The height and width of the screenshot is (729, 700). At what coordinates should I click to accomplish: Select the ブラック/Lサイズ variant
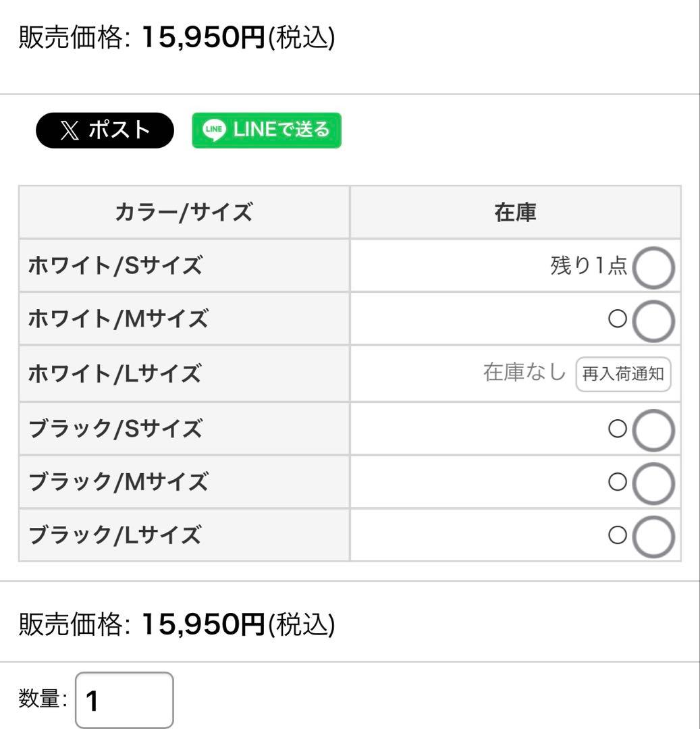[653, 535]
